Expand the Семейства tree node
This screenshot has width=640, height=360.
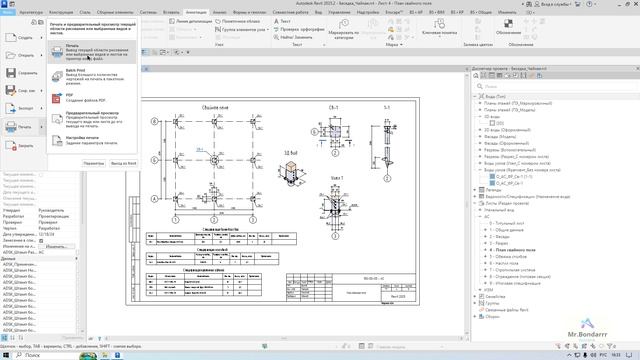pyautogui.click(x=475, y=297)
